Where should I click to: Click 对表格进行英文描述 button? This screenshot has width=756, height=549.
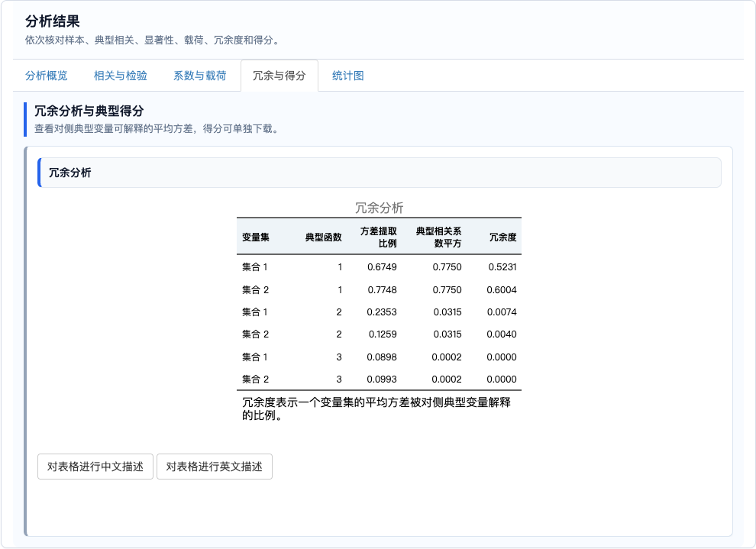(x=215, y=467)
